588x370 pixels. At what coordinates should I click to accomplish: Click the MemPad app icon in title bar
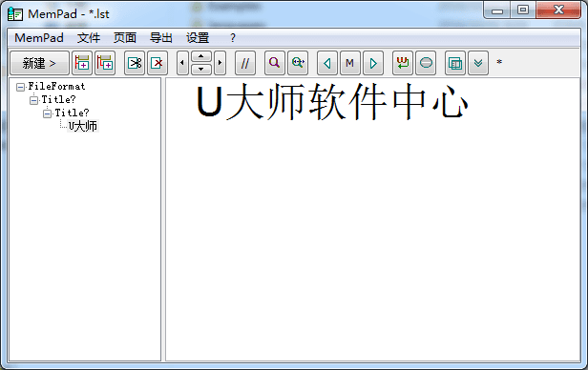15,14
